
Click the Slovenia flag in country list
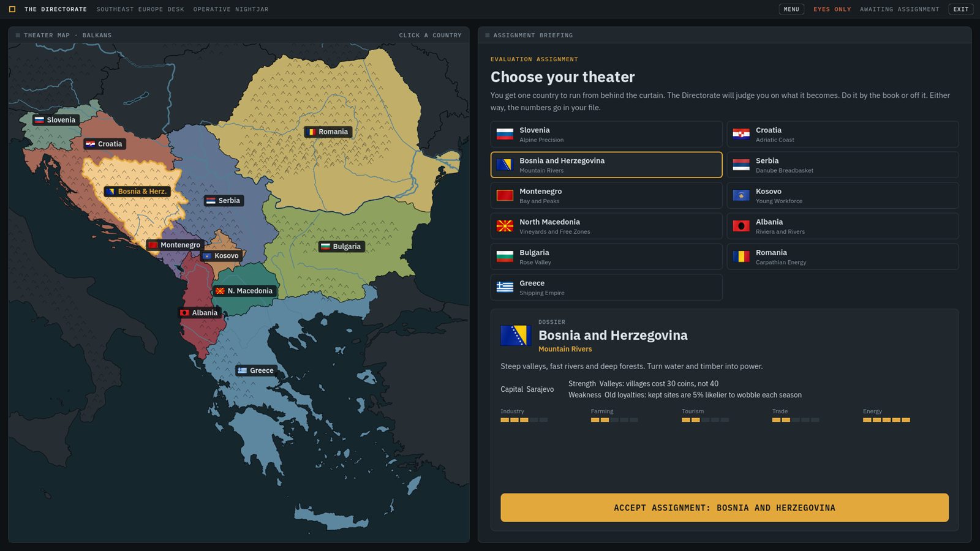[x=505, y=134]
